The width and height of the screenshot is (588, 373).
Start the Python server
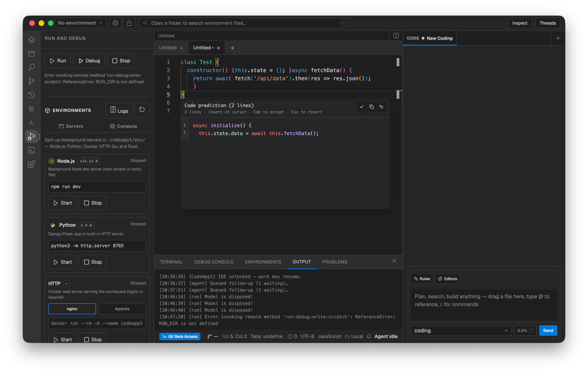coord(62,262)
